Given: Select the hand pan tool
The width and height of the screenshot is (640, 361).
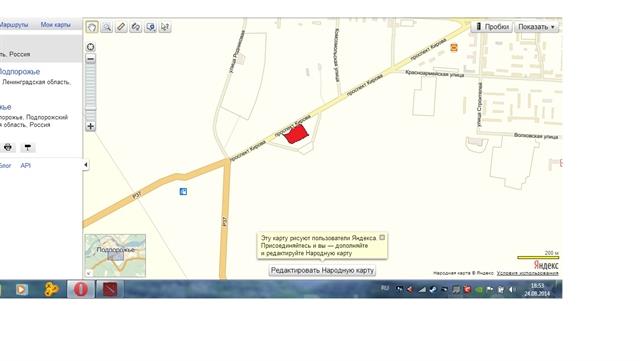Looking at the screenshot, I should click(92, 27).
